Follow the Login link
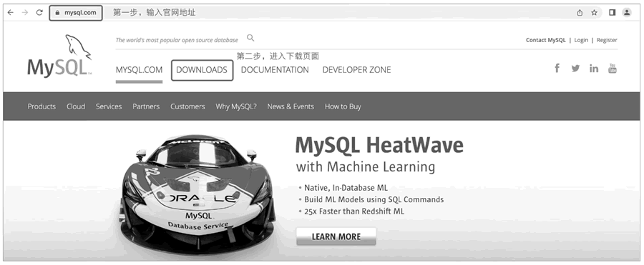 [581, 40]
